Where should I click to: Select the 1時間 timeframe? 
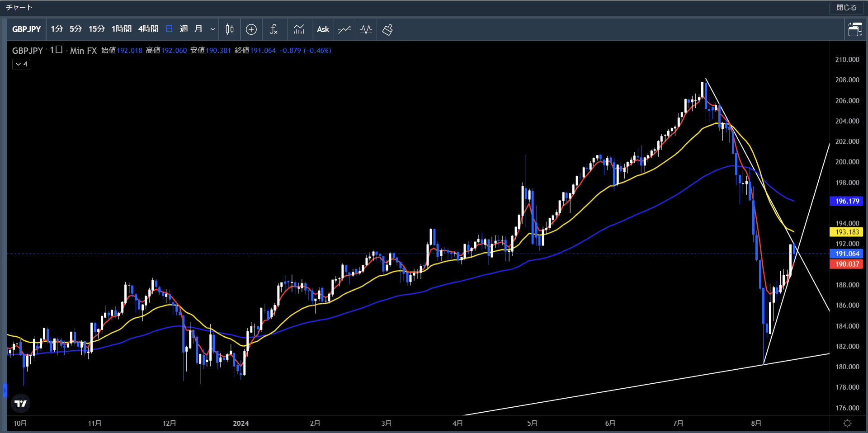point(122,29)
